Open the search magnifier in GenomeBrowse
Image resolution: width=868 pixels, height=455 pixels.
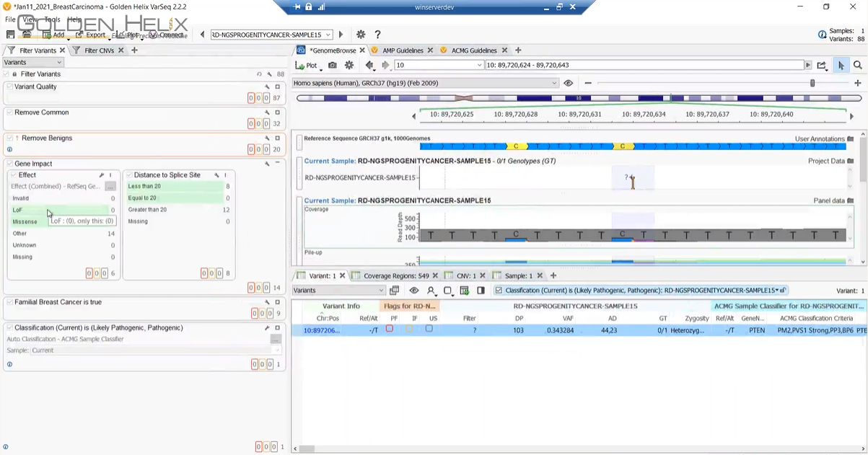[x=859, y=65]
